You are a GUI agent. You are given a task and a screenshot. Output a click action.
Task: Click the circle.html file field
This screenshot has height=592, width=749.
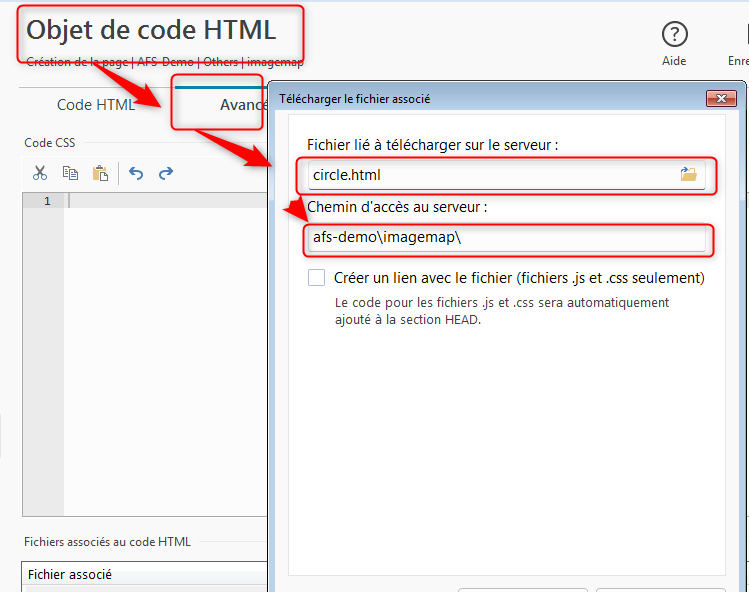tap(490, 175)
